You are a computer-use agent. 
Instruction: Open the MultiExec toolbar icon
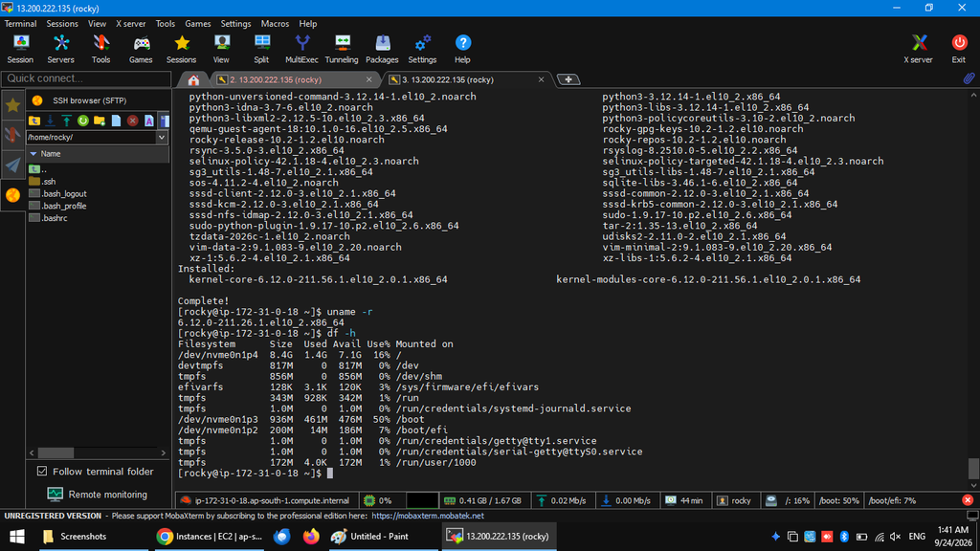(x=301, y=49)
